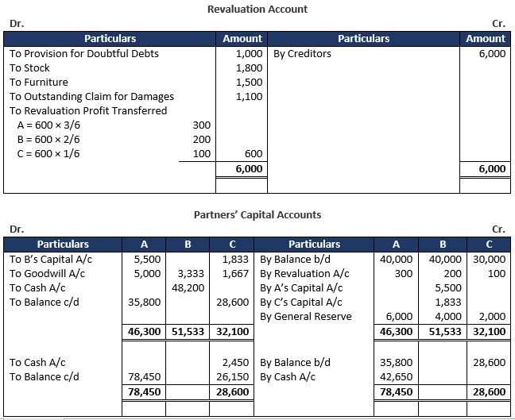
Task: Click 'By C's Capital A/c' entry
Action: point(301,302)
